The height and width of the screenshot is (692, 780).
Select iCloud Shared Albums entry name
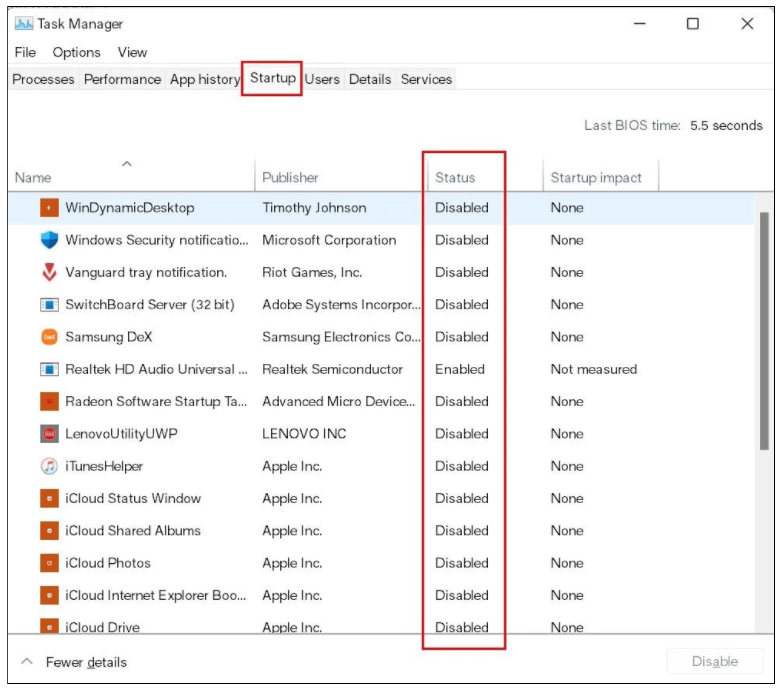click(133, 531)
